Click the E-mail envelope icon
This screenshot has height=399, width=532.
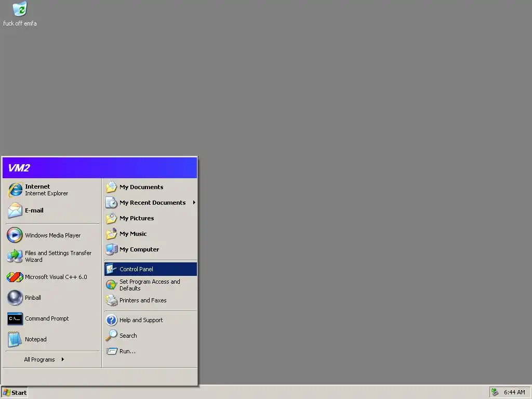15,210
